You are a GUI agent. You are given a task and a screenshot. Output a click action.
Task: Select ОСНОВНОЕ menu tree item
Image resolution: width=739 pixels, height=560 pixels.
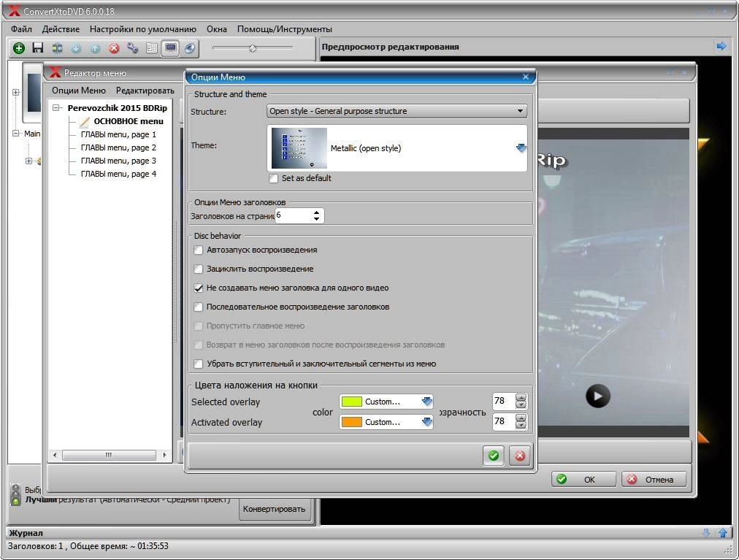tap(129, 122)
